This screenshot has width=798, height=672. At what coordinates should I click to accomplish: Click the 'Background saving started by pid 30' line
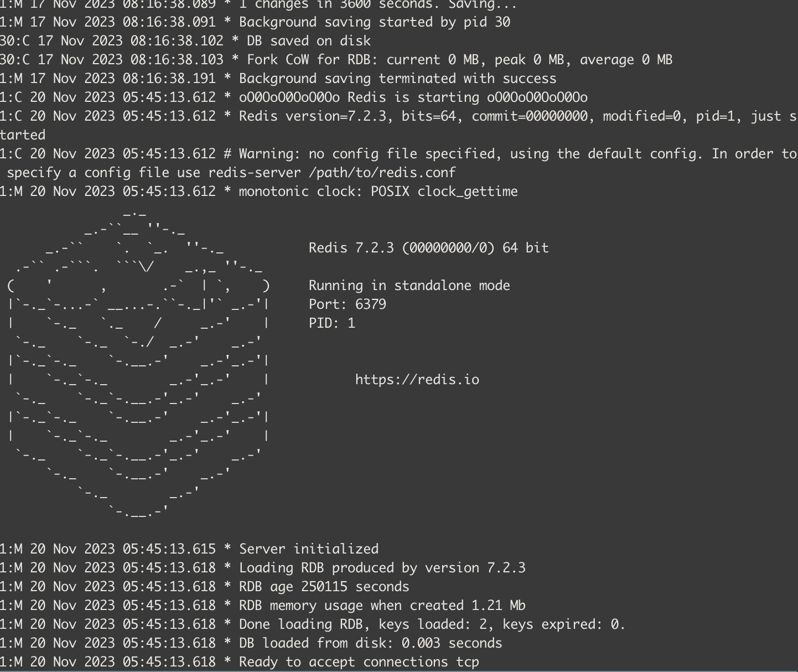(255, 22)
